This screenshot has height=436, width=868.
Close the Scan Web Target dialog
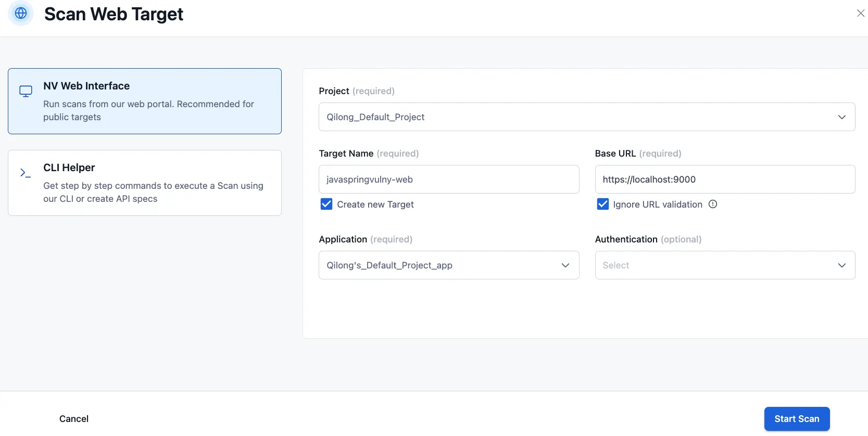(861, 13)
